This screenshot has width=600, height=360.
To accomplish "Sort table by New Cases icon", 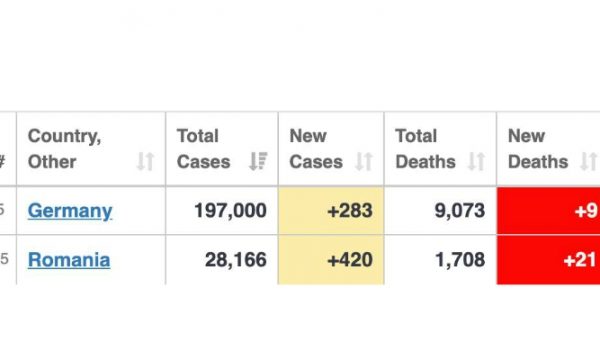I will 364,161.
